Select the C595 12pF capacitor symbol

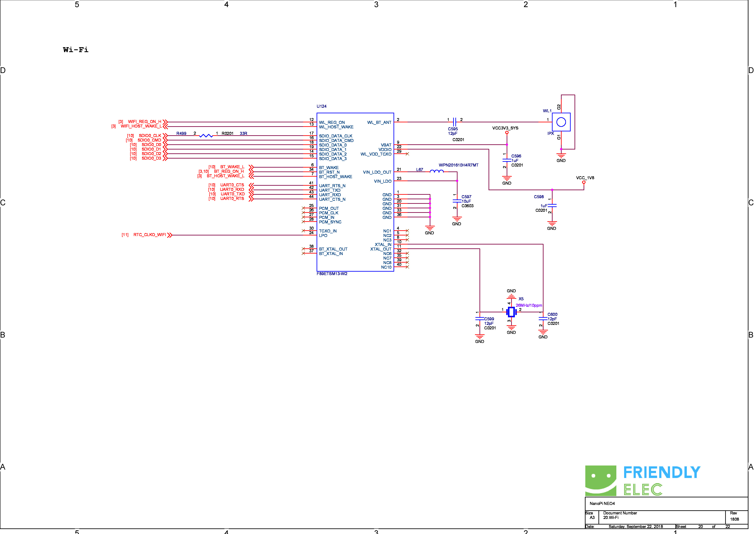454,122
